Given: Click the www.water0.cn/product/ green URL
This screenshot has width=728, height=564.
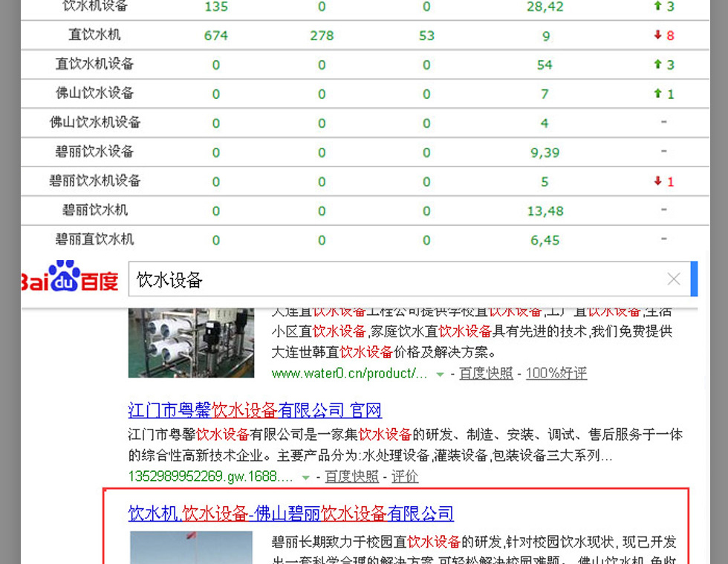Looking at the screenshot, I should coord(349,373).
